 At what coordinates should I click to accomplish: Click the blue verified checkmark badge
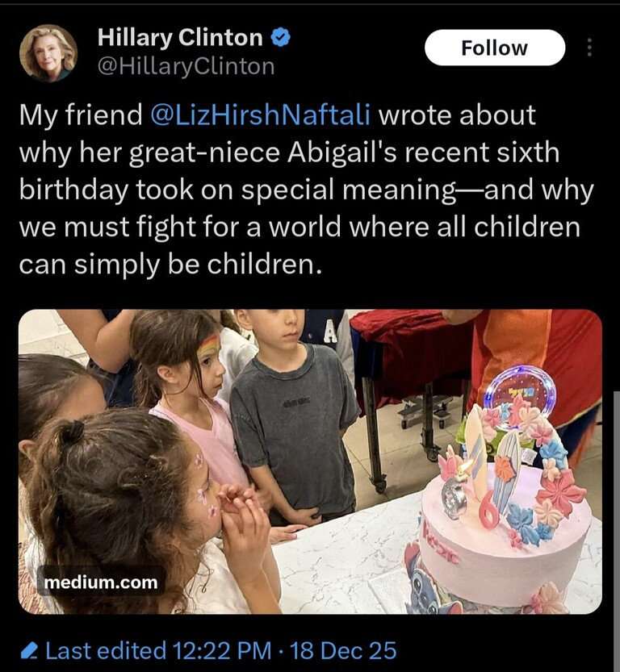pyautogui.click(x=281, y=38)
